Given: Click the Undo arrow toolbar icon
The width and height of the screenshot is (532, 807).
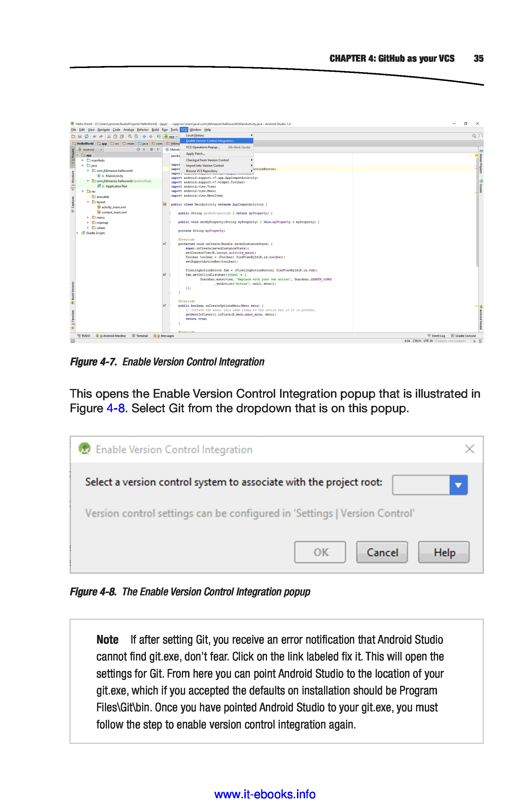Looking at the screenshot, I should click(95, 136).
